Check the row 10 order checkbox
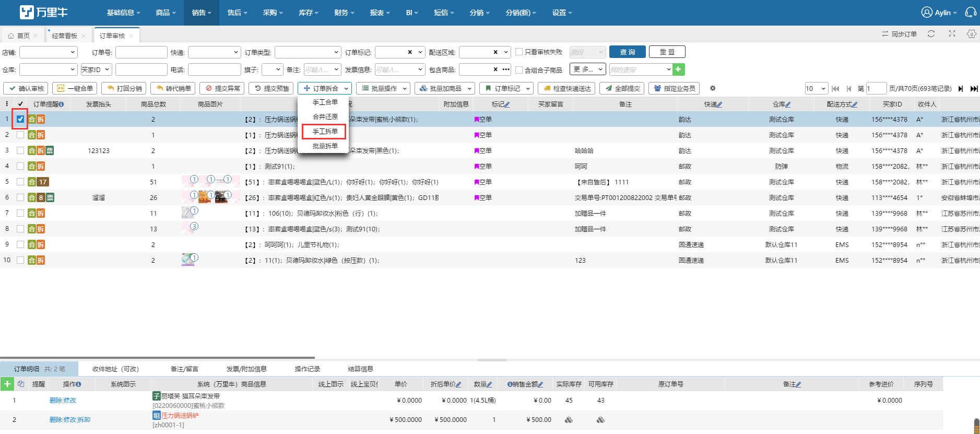The image size is (980, 434). [20, 260]
